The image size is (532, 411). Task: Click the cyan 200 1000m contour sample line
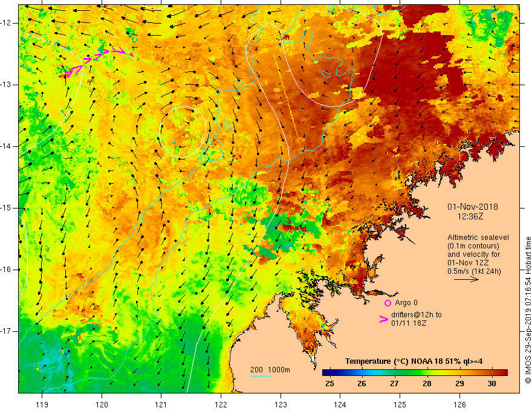pos(261,376)
